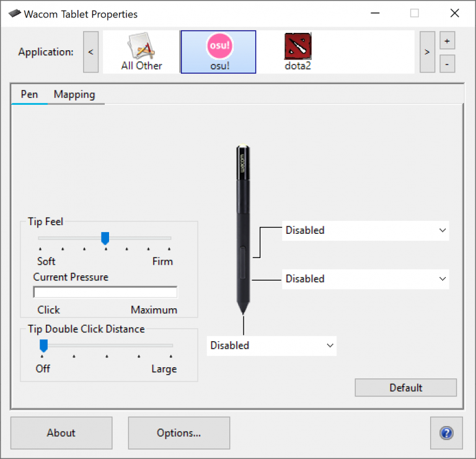Click the Tip Feel slider handle

[x=105, y=238]
